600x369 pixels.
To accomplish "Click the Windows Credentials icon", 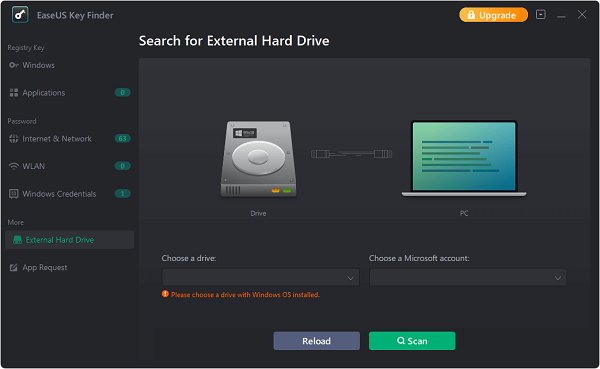I will (13, 194).
